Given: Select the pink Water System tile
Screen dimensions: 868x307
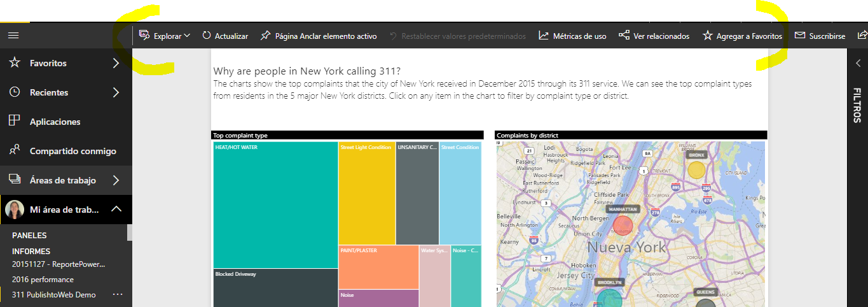Looking at the screenshot, I should pos(435,276).
